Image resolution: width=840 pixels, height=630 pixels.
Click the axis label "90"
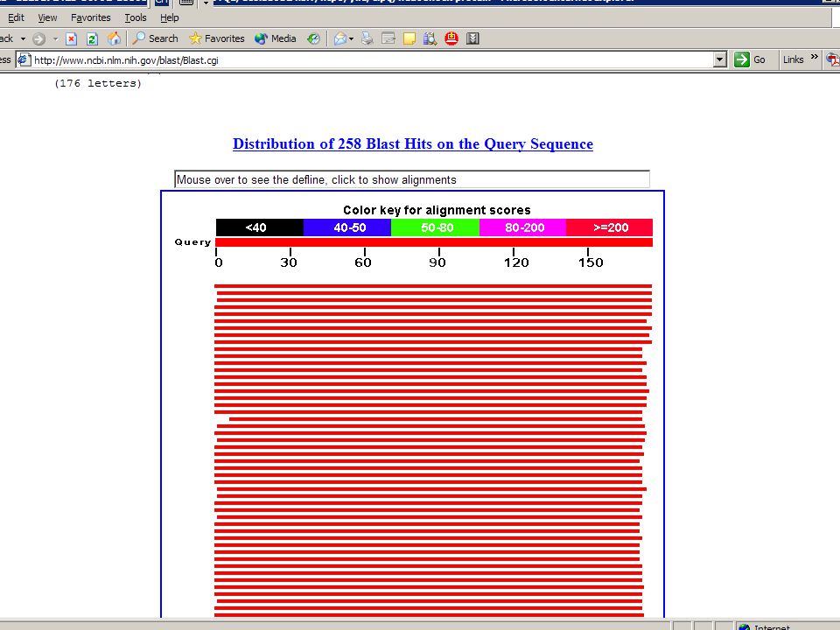pyautogui.click(x=437, y=262)
